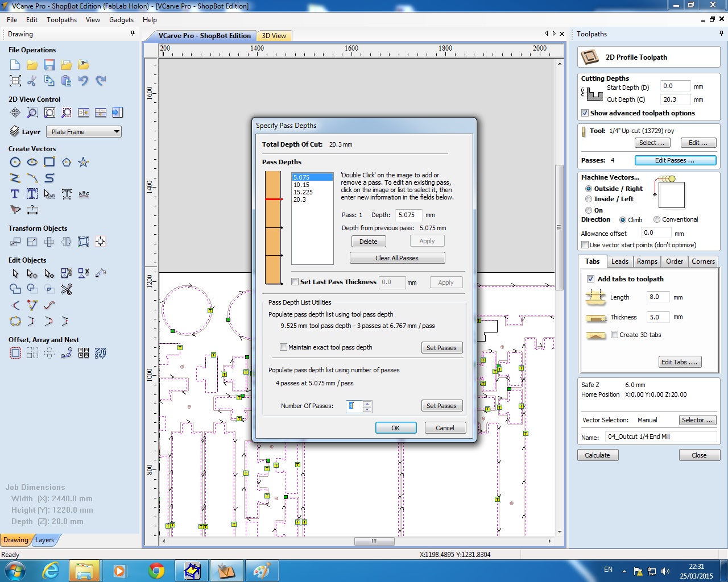Cut selection using File Operations scissors icon
728x582 pixels.
point(32,81)
